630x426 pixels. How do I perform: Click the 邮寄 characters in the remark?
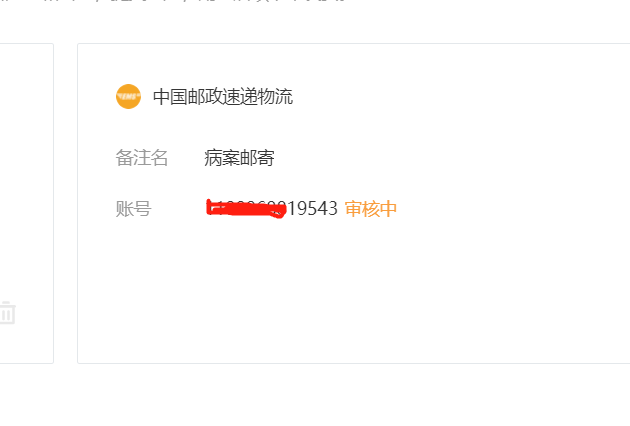click(x=257, y=158)
